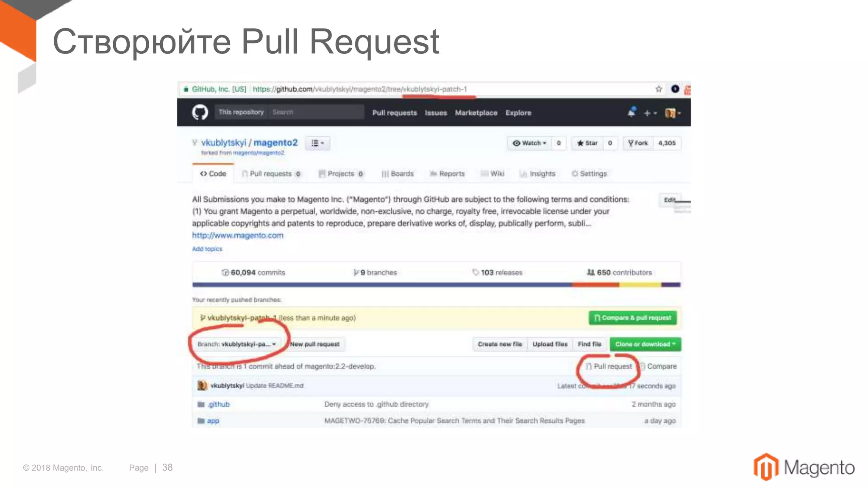Click the app folder icon
Viewport: 868px width, 488px height.
(x=201, y=421)
